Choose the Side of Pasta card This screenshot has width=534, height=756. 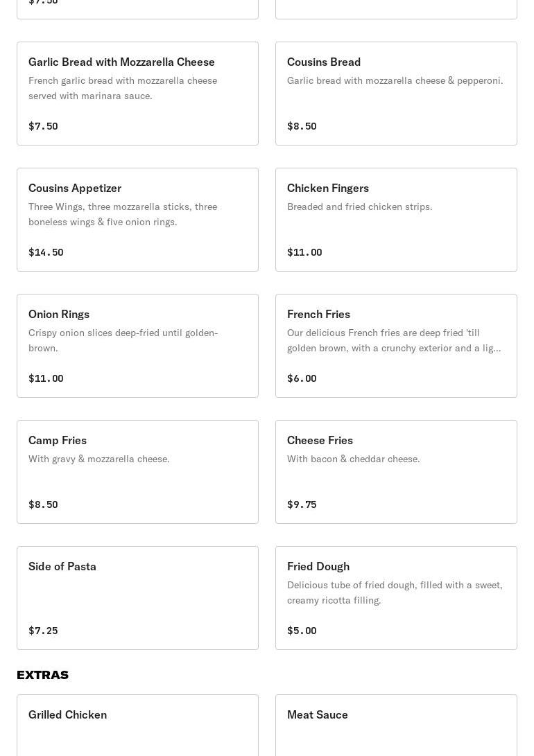(137, 598)
